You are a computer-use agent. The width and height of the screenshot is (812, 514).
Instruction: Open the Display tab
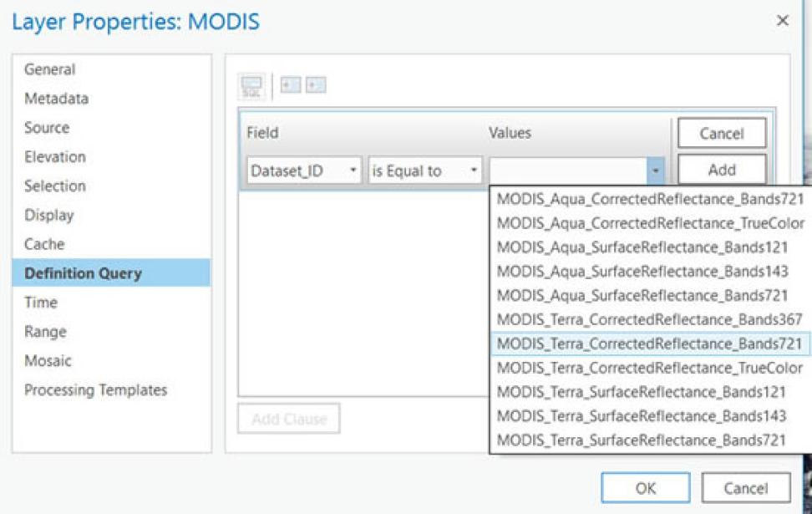[111, 215]
